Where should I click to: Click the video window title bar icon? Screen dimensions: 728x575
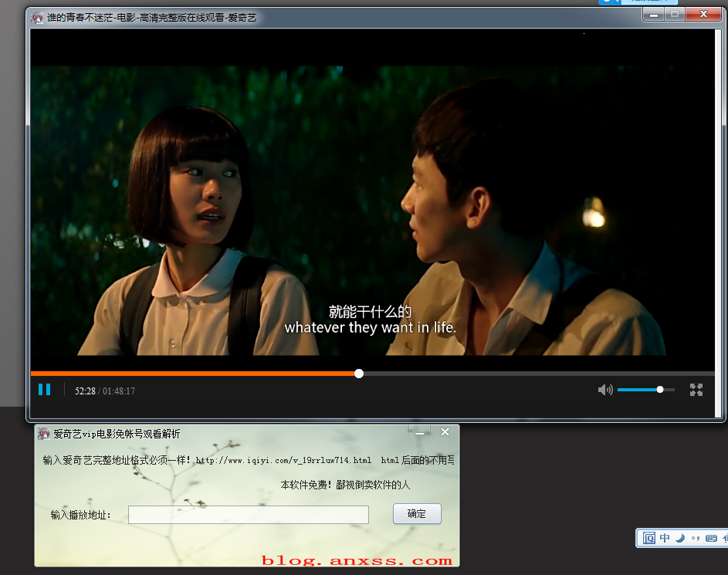coord(37,18)
